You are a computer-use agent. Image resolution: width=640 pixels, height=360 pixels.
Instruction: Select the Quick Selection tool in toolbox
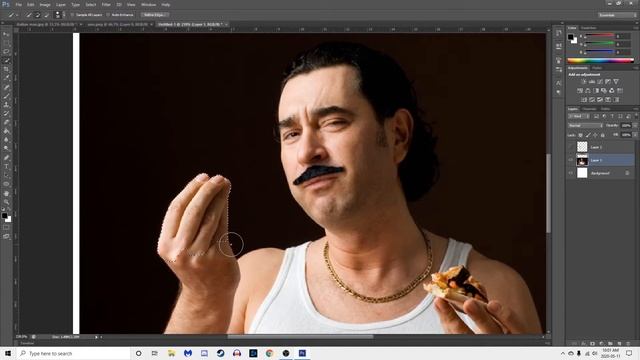click(x=6, y=61)
